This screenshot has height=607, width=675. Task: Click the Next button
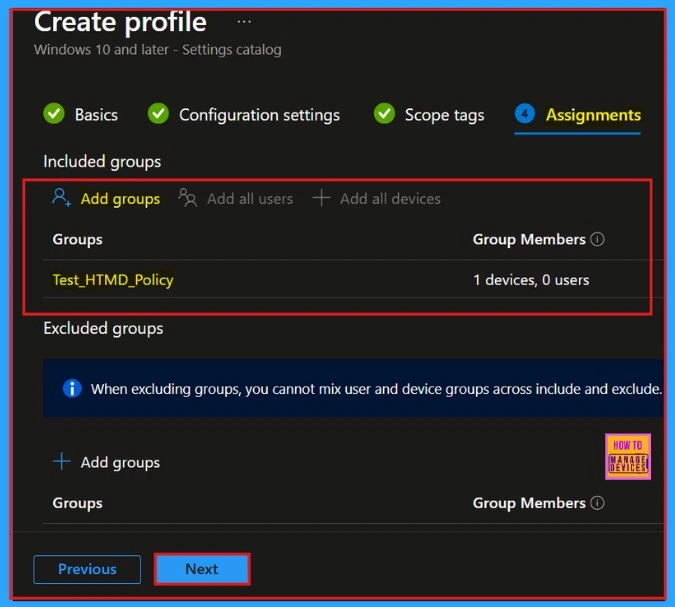pyautogui.click(x=202, y=569)
